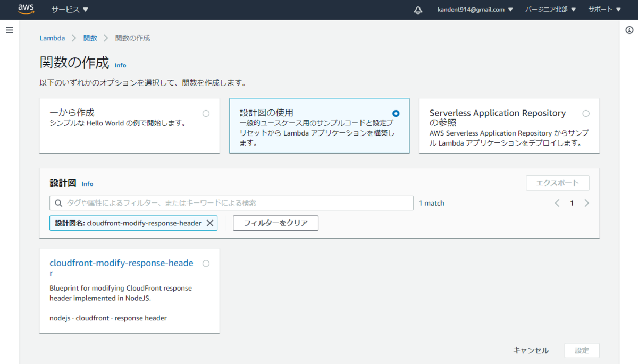Open the バージニア北部 region dropdown
Image resolution: width=638 pixels, height=364 pixels.
point(550,10)
